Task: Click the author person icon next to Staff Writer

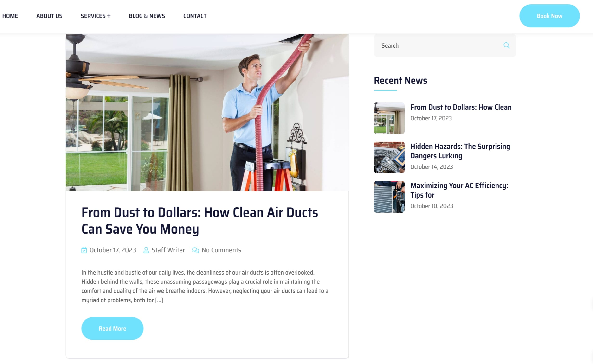Action: [146, 250]
